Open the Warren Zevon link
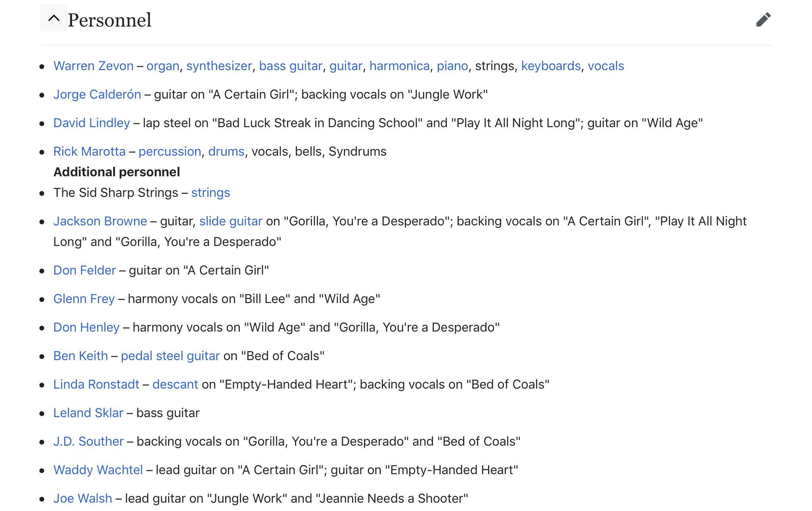This screenshot has height=511, width=812. click(x=94, y=66)
